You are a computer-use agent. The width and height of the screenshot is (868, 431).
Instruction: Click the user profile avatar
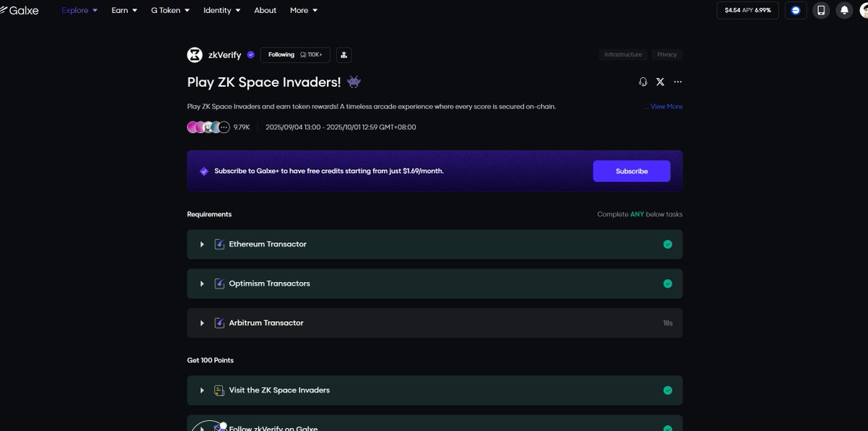864,10
